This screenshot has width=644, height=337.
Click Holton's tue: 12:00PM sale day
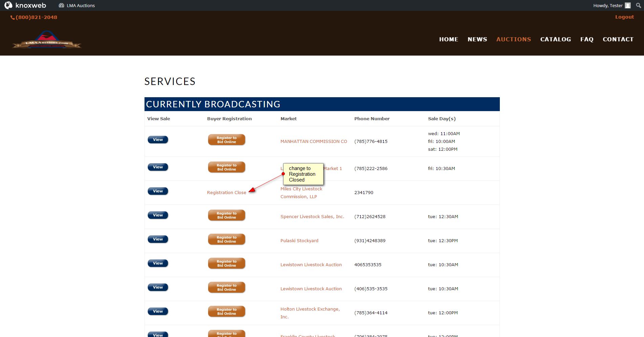[x=443, y=313]
